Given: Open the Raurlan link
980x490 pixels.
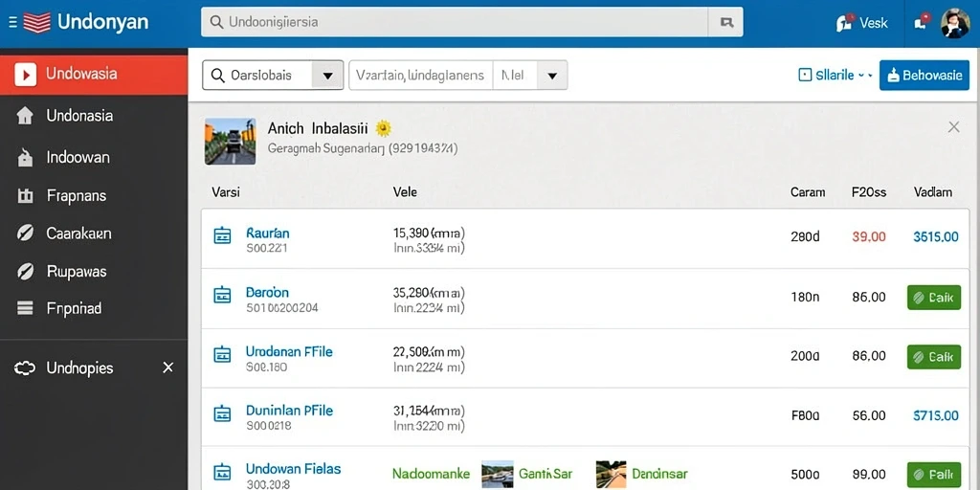Looking at the screenshot, I should pos(268,234).
